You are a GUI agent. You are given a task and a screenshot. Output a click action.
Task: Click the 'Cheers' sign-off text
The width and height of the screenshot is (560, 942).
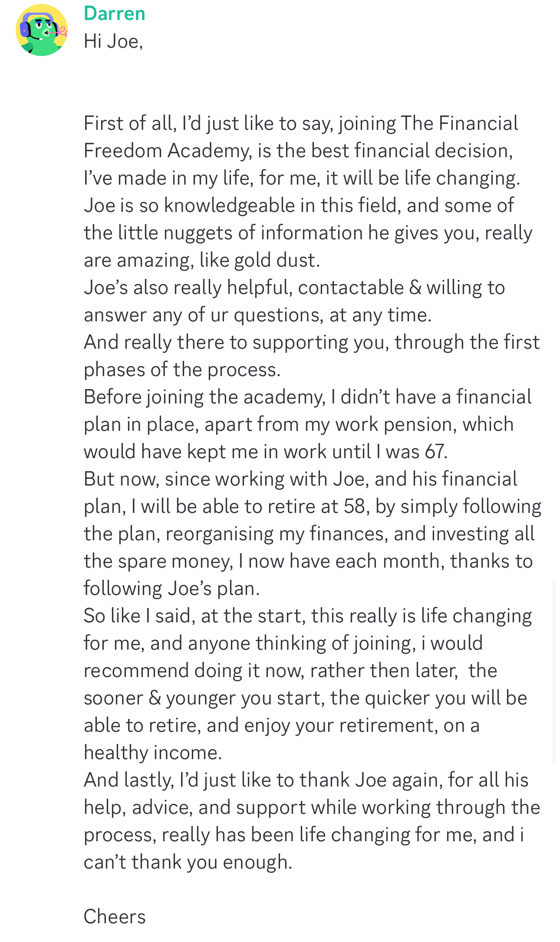(x=115, y=917)
